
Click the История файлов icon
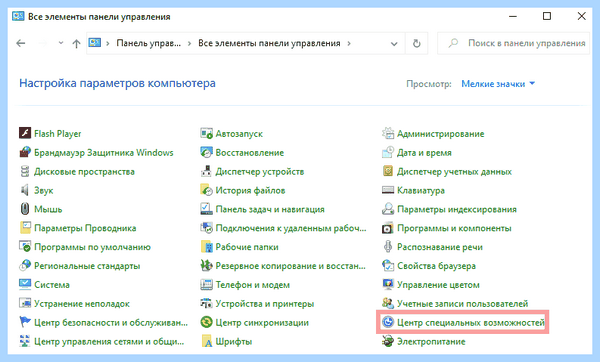pyautogui.click(x=206, y=190)
